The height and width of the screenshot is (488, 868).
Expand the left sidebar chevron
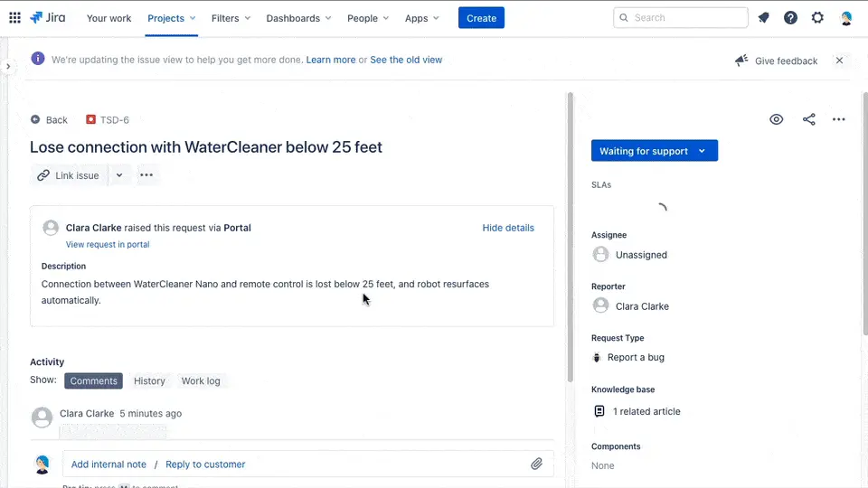pos(7,66)
